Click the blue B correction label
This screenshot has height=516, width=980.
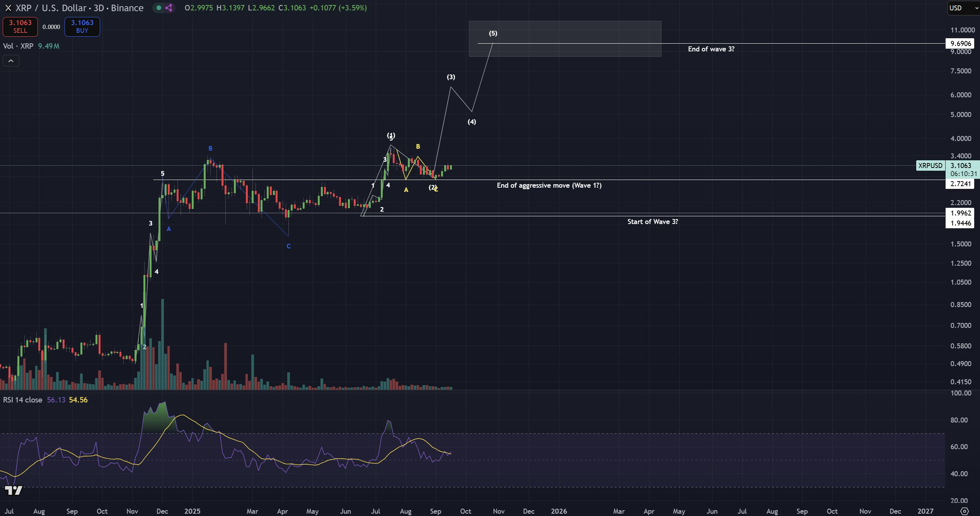pyautogui.click(x=210, y=148)
